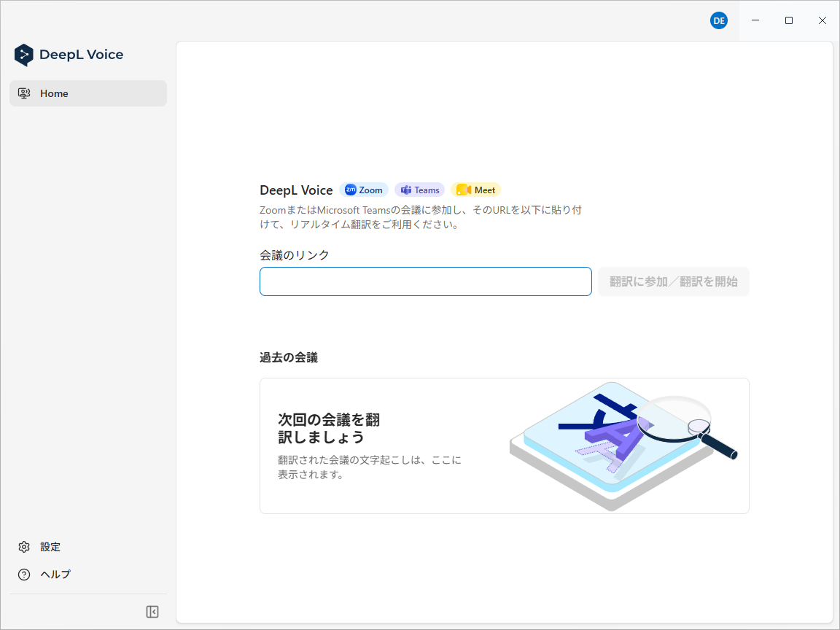The image size is (840, 630).
Task: Click the Teams logo icon
Action: [x=407, y=190]
